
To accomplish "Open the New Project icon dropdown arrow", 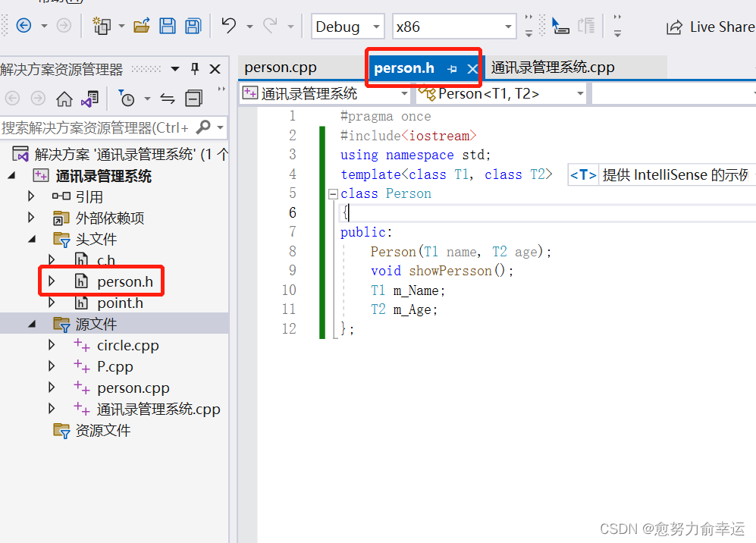I will (x=121, y=26).
